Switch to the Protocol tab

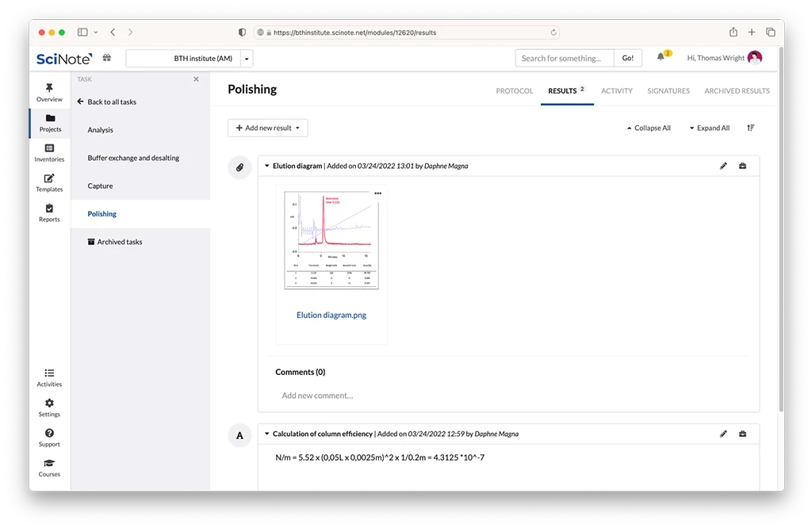[515, 91]
